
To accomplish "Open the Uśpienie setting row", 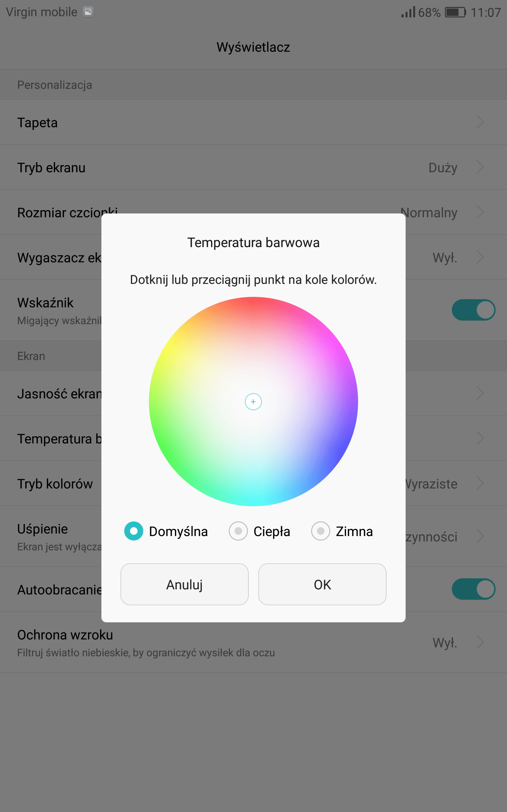I will [253, 536].
